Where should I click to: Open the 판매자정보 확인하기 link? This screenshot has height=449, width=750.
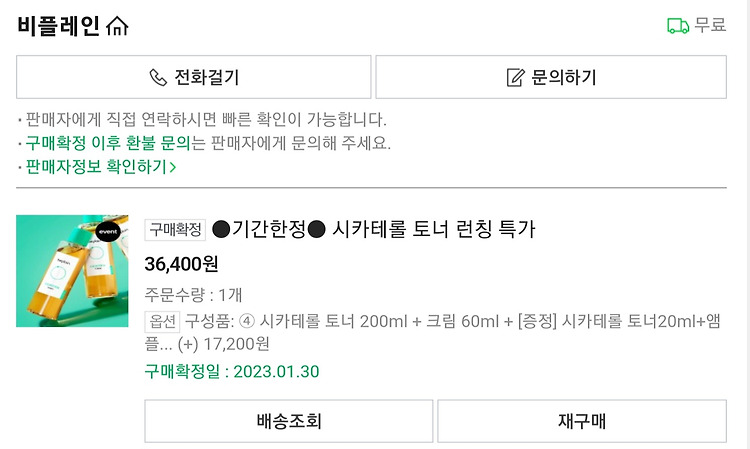pyautogui.click(x=100, y=167)
